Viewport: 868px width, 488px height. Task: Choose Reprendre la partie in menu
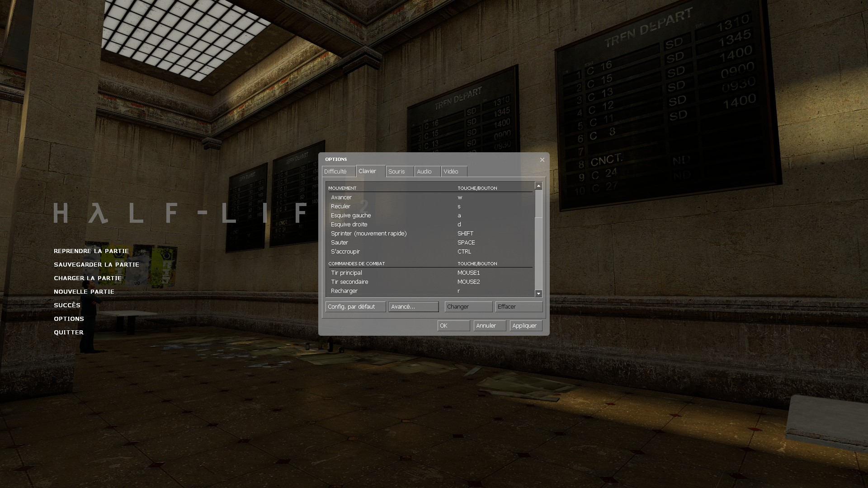coord(91,251)
